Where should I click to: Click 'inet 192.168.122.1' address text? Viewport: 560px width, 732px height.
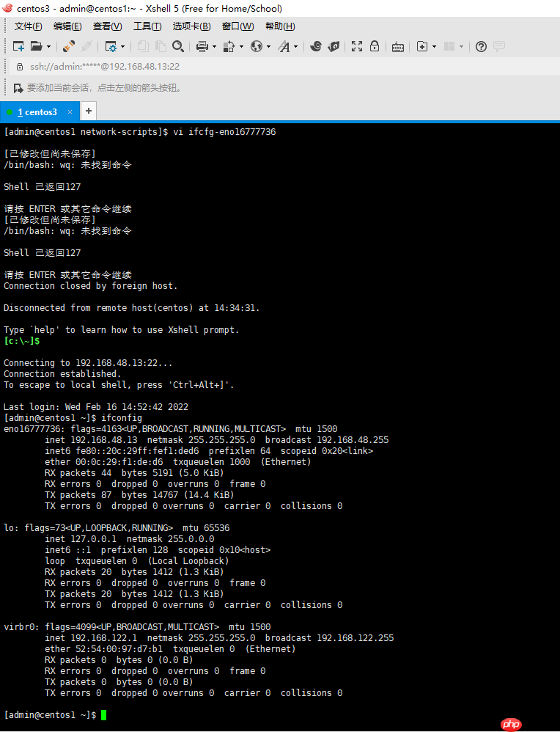click(x=91, y=637)
